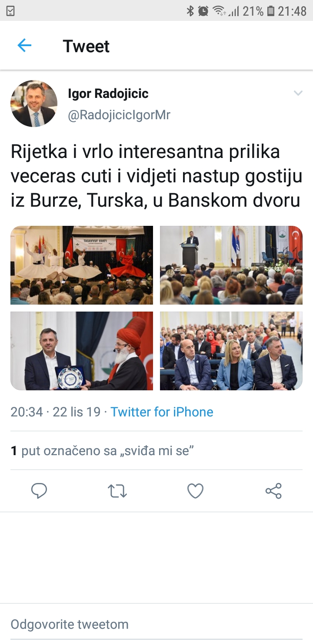The width and height of the screenshot is (313, 644).
Task: Tap the back arrow icon
Action: pos(24,45)
